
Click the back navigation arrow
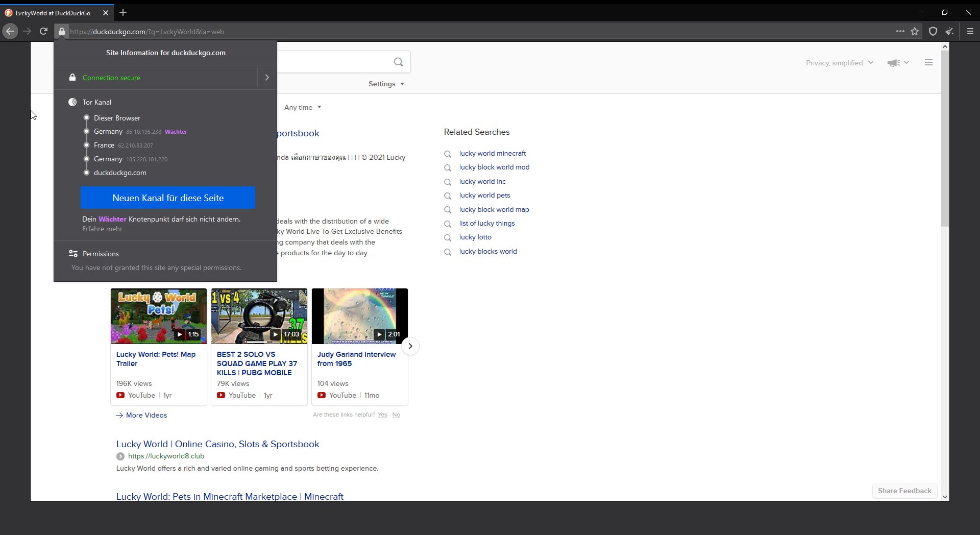click(10, 32)
